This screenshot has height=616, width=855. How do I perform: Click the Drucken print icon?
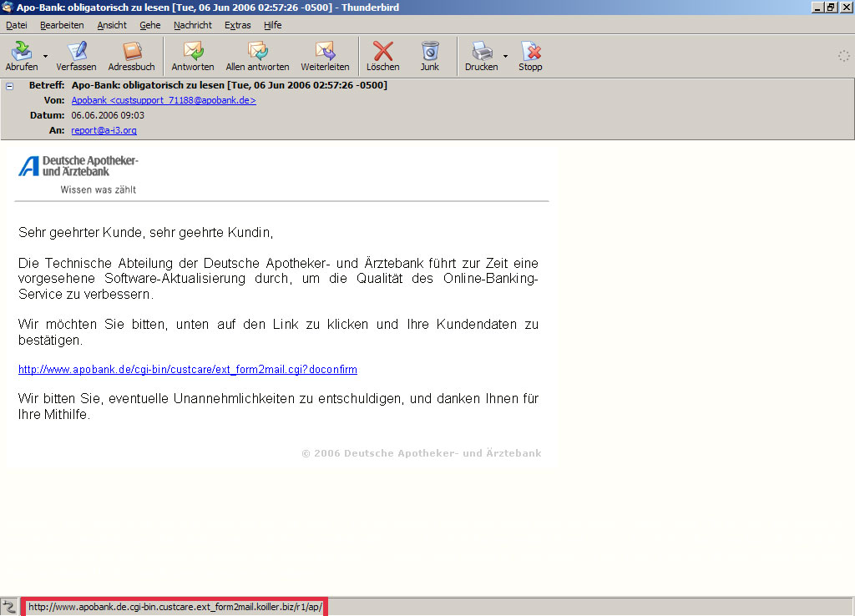pyautogui.click(x=482, y=51)
